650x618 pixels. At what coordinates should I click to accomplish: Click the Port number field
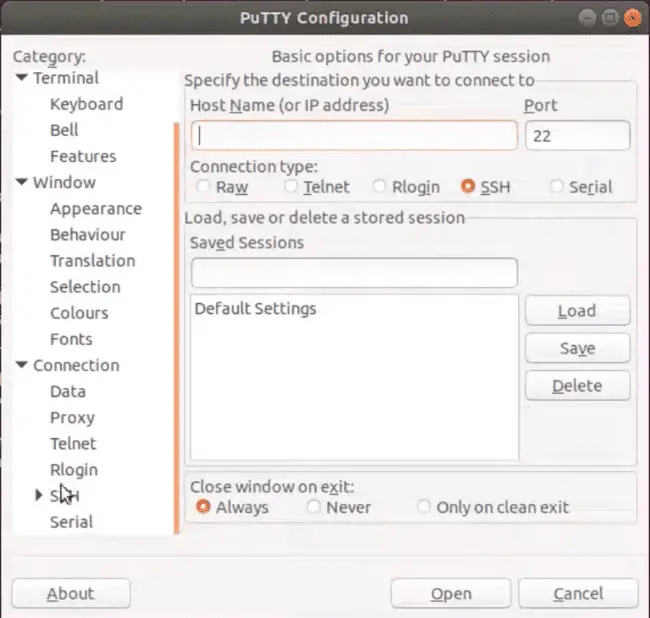[x=578, y=136]
